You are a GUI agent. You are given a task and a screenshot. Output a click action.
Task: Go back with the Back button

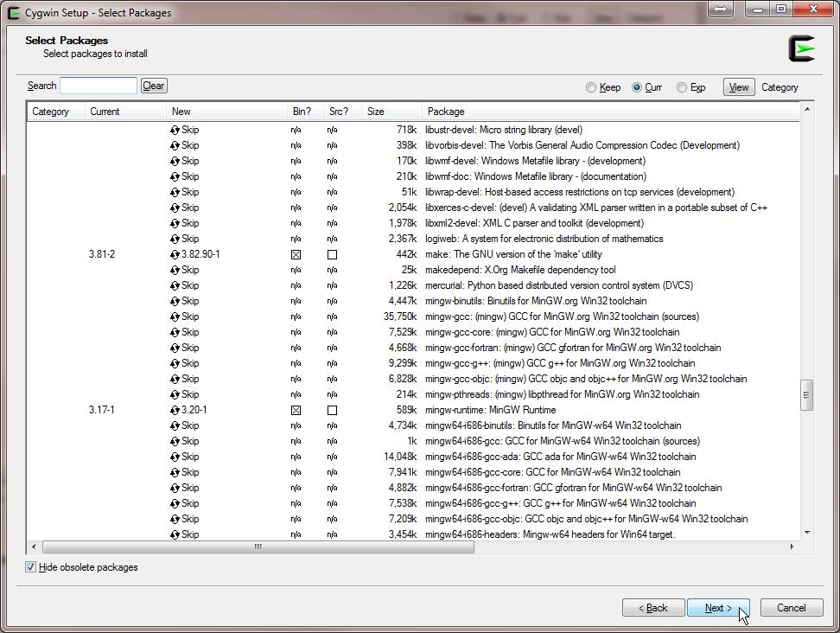[653, 608]
